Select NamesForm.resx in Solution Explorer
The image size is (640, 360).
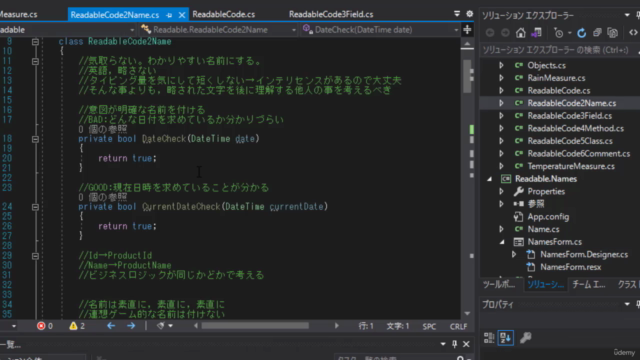click(x=571, y=267)
